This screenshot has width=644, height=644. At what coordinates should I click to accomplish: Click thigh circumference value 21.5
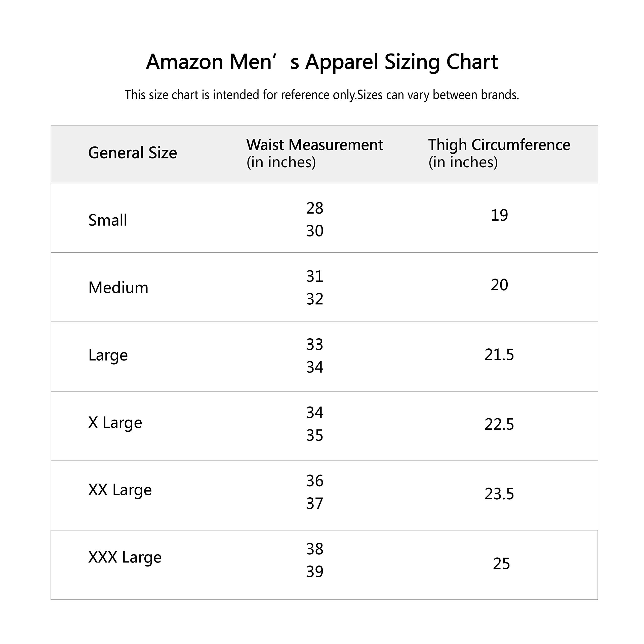click(499, 355)
